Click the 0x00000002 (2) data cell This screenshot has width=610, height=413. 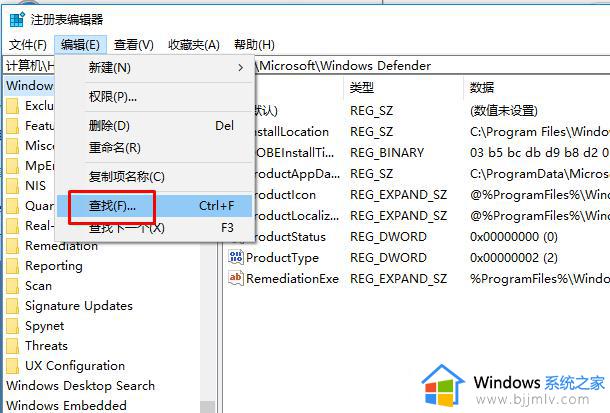click(x=514, y=257)
